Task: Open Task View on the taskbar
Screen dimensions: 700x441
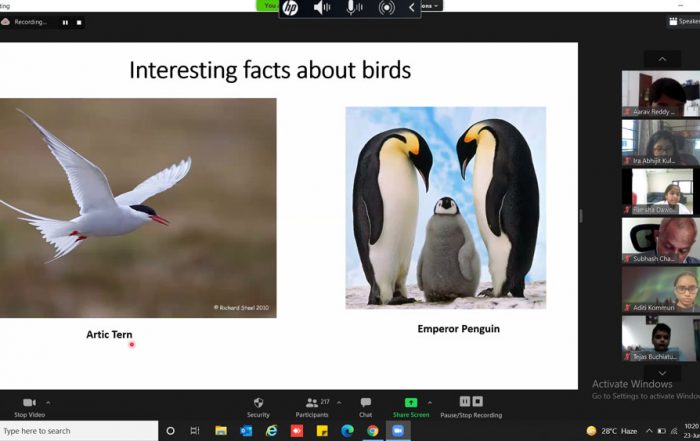Action: click(195, 431)
